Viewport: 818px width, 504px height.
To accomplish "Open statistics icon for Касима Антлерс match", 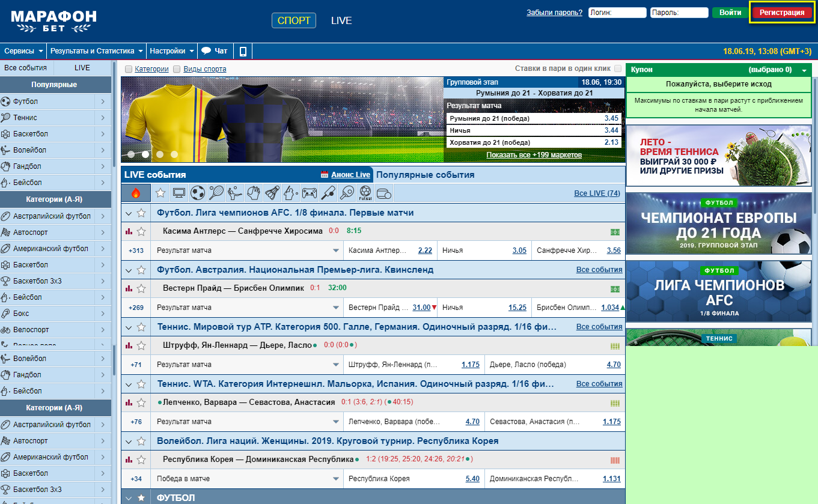I will (x=128, y=231).
